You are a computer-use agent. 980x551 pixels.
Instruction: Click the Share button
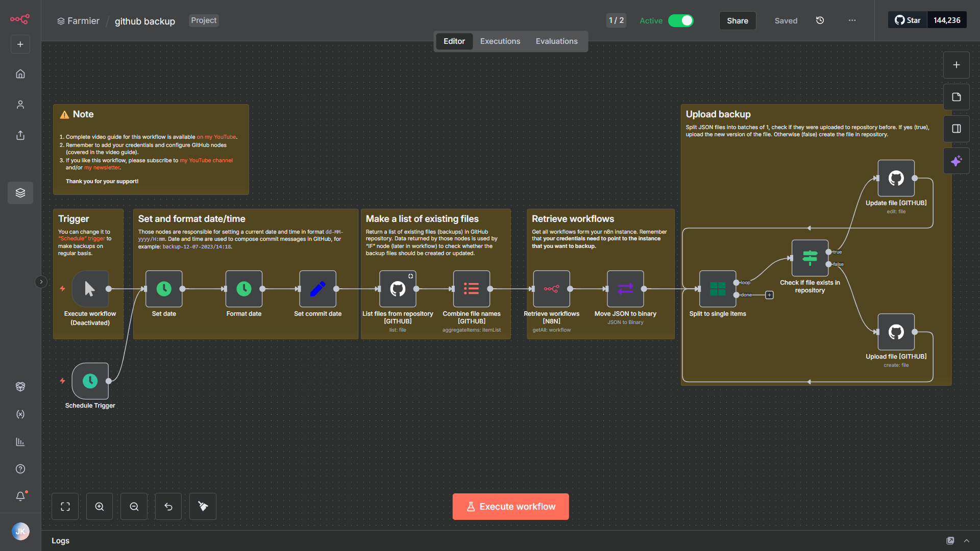[x=737, y=21]
